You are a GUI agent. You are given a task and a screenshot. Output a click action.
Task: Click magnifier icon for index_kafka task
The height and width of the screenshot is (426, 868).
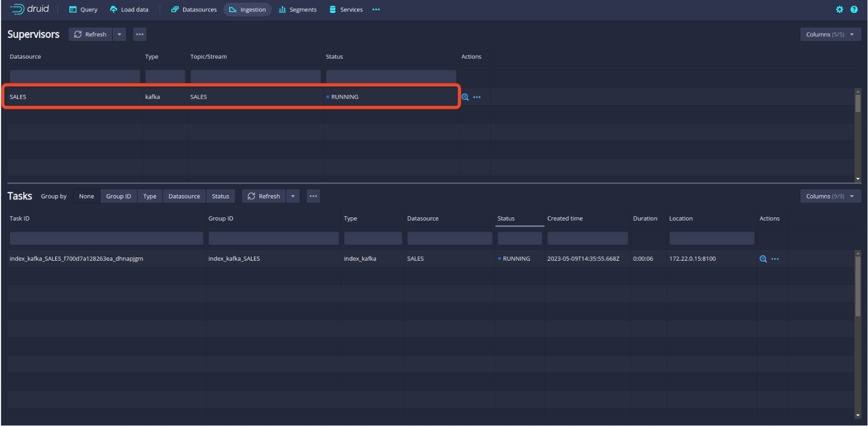763,259
